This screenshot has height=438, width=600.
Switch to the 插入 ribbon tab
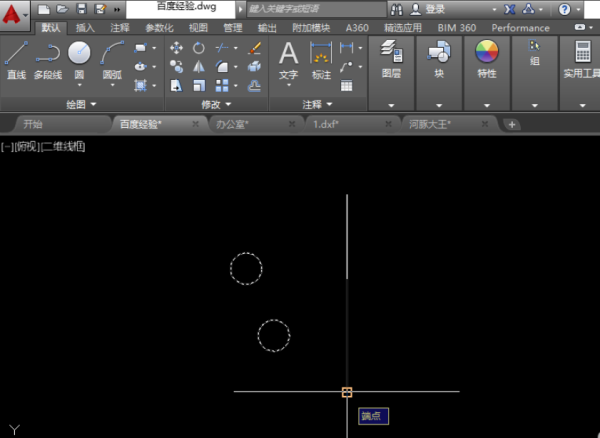85,28
